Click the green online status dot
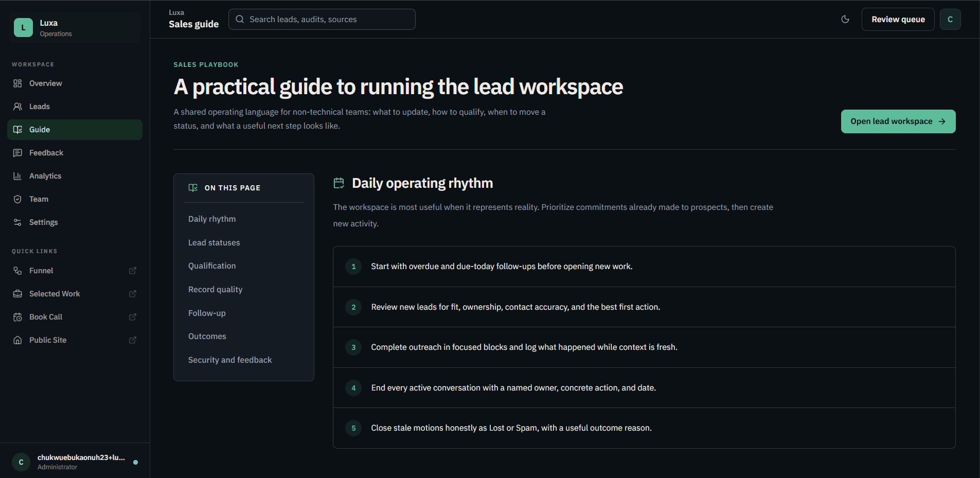Screen dimensions: 980x478 136,462
